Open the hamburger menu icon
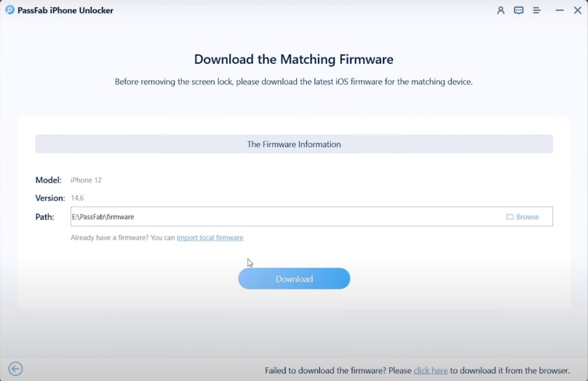 pyautogui.click(x=537, y=10)
